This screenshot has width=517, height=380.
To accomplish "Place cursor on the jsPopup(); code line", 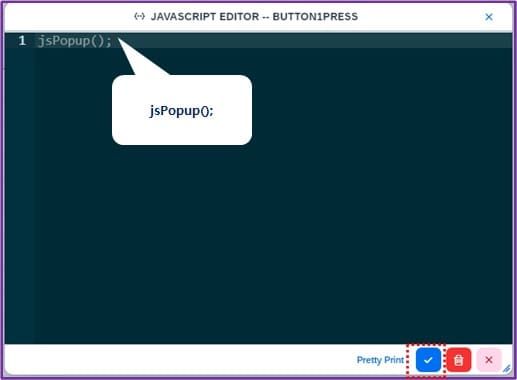I will pyautogui.click(x=75, y=41).
